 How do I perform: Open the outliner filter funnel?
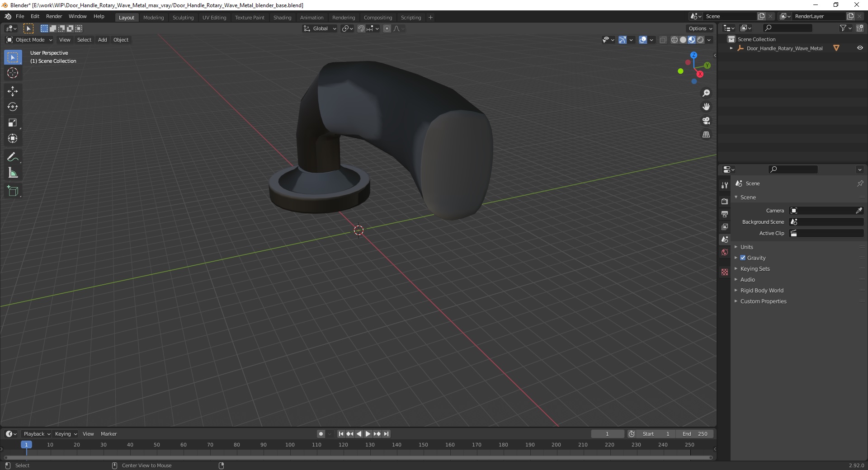coord(843,28)
